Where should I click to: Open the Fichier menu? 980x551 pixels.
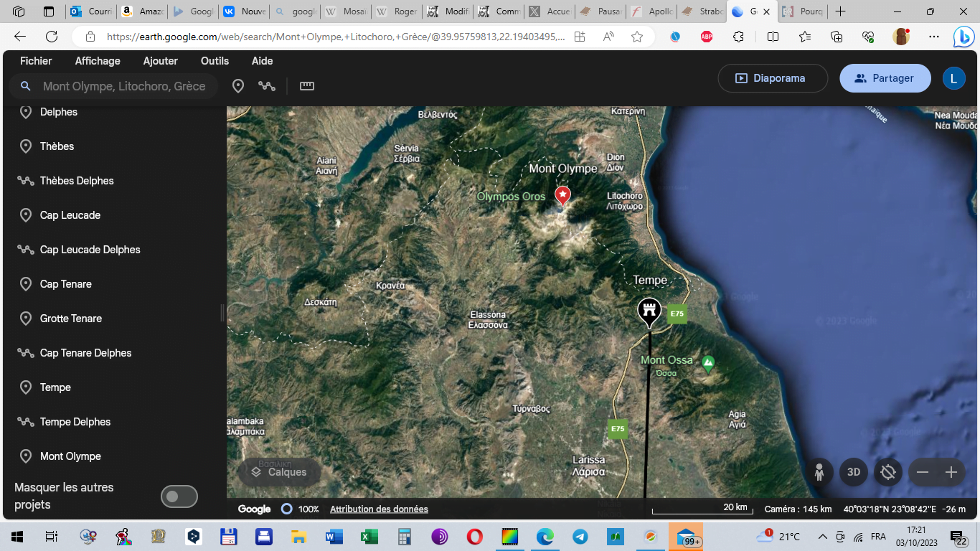coord(36,61)
